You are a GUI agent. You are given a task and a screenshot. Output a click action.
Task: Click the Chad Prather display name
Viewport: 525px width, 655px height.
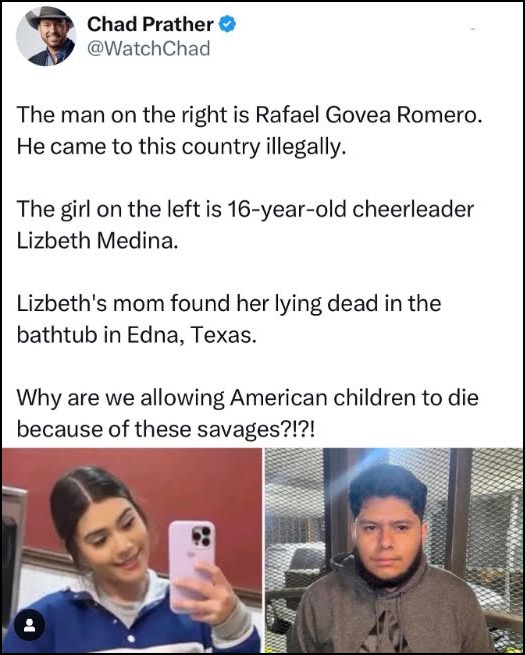[150, 24]
